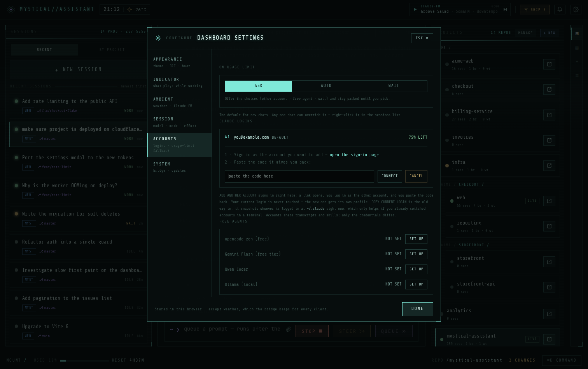Open the Indicator settings section
Screen dimensions: 588x369
pos(179,82)
